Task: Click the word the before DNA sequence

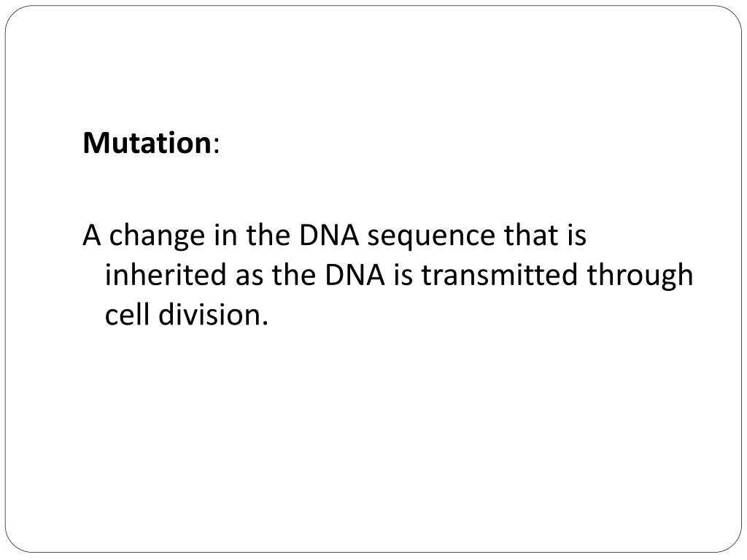Action: (x=268, y=234)
